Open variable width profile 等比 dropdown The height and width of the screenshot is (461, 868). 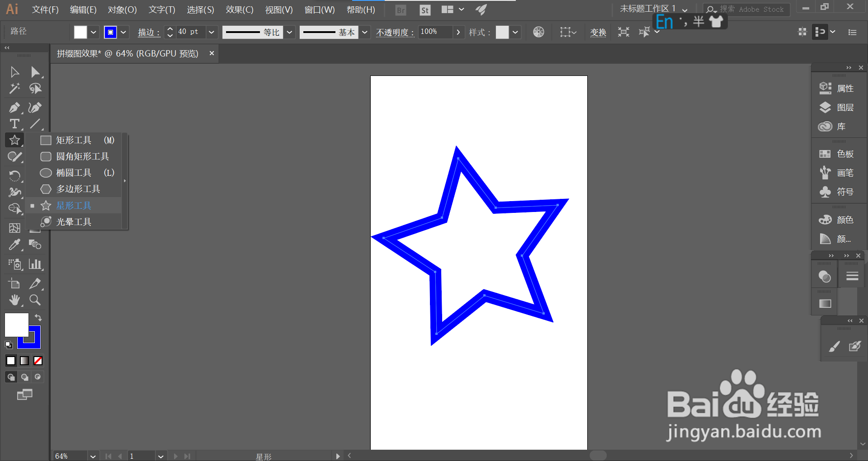pyautogui.click(x=290, y=32)
